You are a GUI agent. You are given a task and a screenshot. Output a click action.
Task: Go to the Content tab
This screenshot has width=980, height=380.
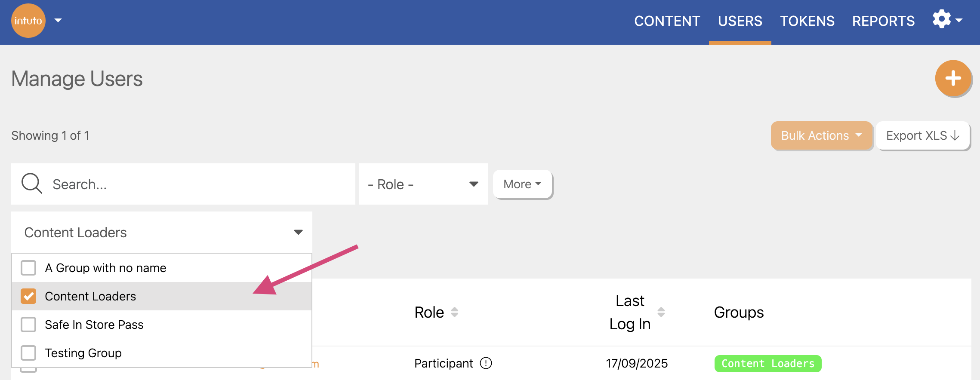point(667,21)
